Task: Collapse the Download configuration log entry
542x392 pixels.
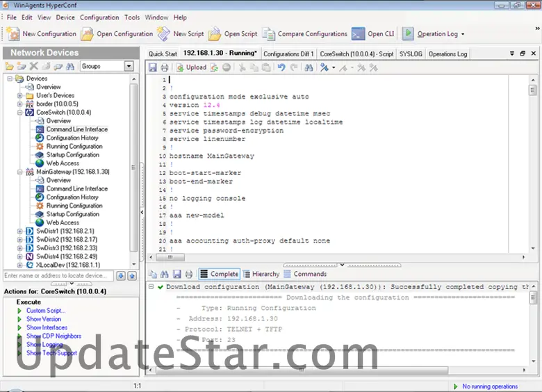Action: (151, 286)
